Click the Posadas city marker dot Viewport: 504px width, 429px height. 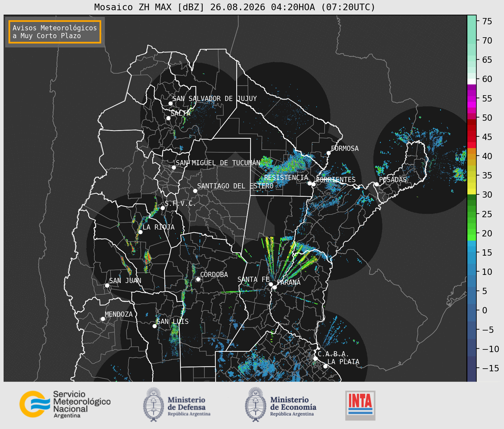[377, 184]
